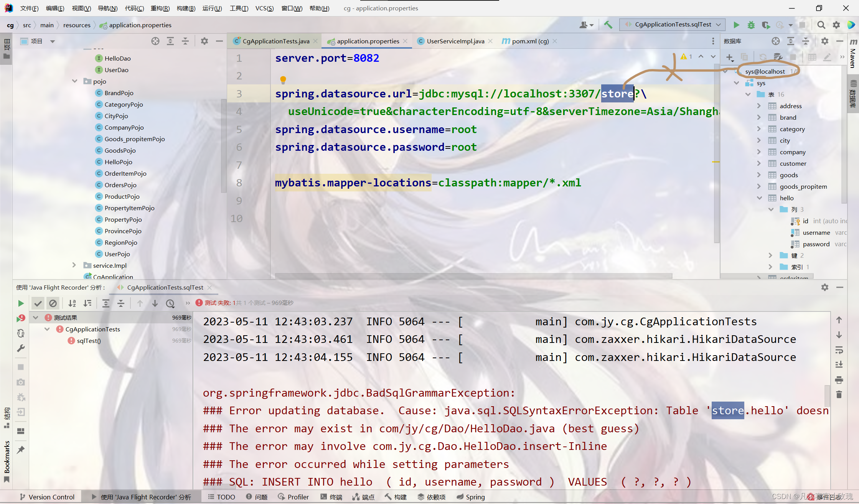Switch to UserServiceImpl.java tab
859x504 pixels.
pos(455,41)
